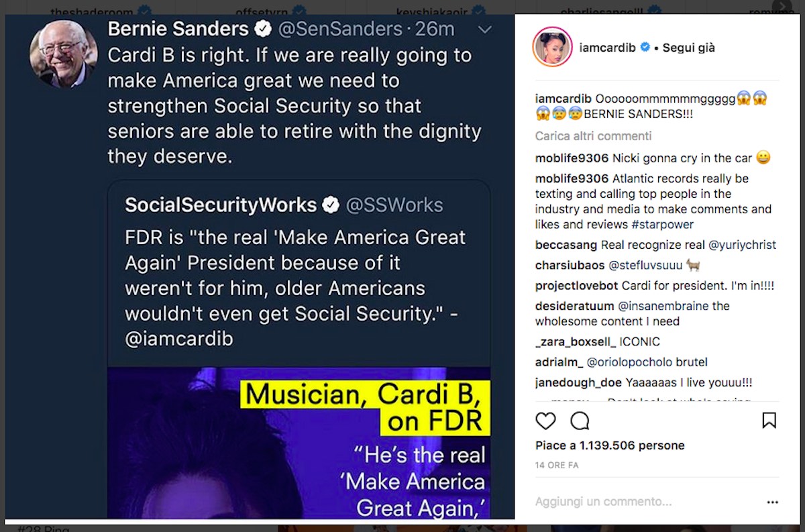Expand "Carica altri commenti" to load comments

pos(593,136)
